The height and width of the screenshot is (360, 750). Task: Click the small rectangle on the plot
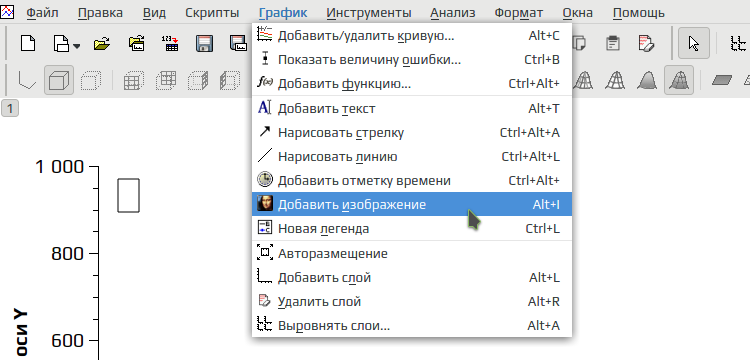[x=129, y=195]
